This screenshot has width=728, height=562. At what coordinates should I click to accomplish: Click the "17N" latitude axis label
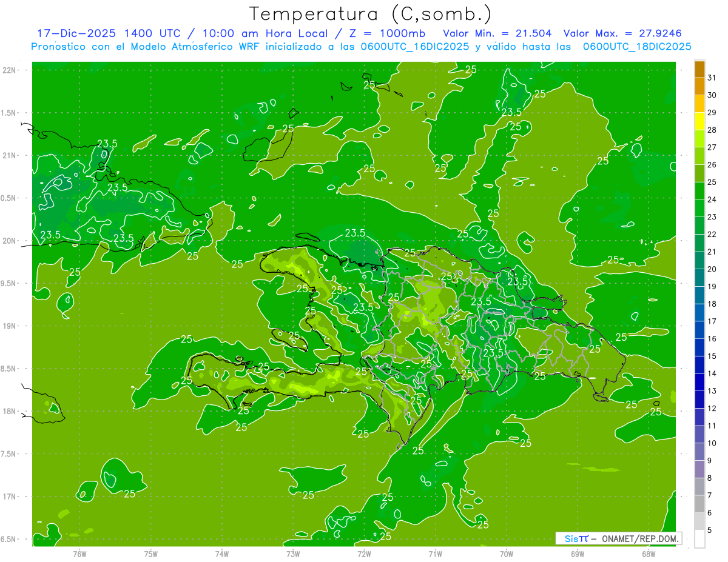(x=9, y=497)
